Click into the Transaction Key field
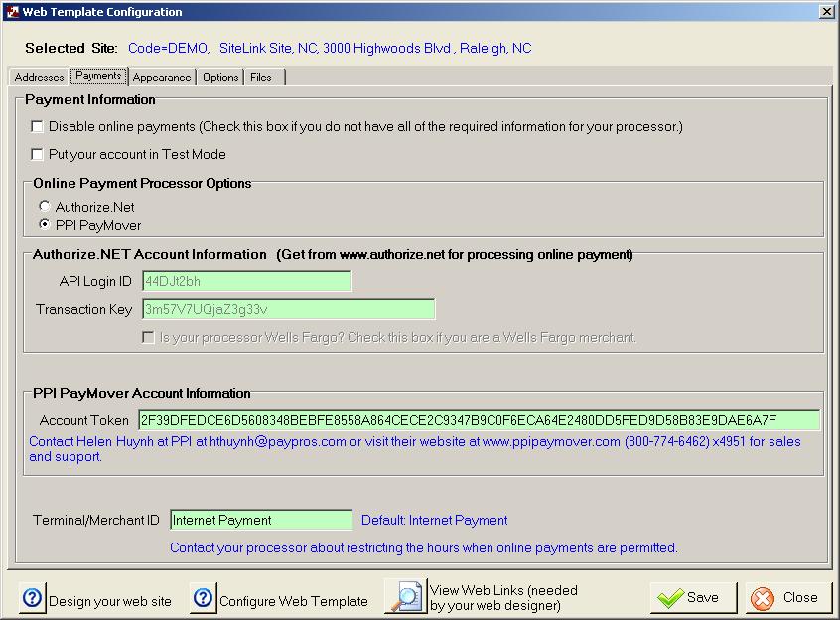This screenshot has width=840, height=620. pyautogui.click(x=289, y=309)
